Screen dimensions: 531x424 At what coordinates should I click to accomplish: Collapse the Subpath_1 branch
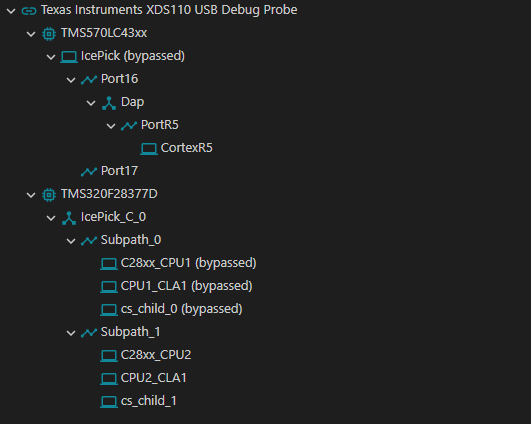pyautogui.click(x=71, y=333)
